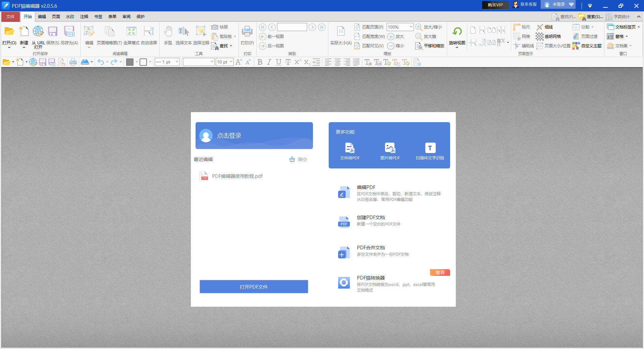644x349 pixels.
Task: Click 页面过渡 page transition
Action: [585, 36]
